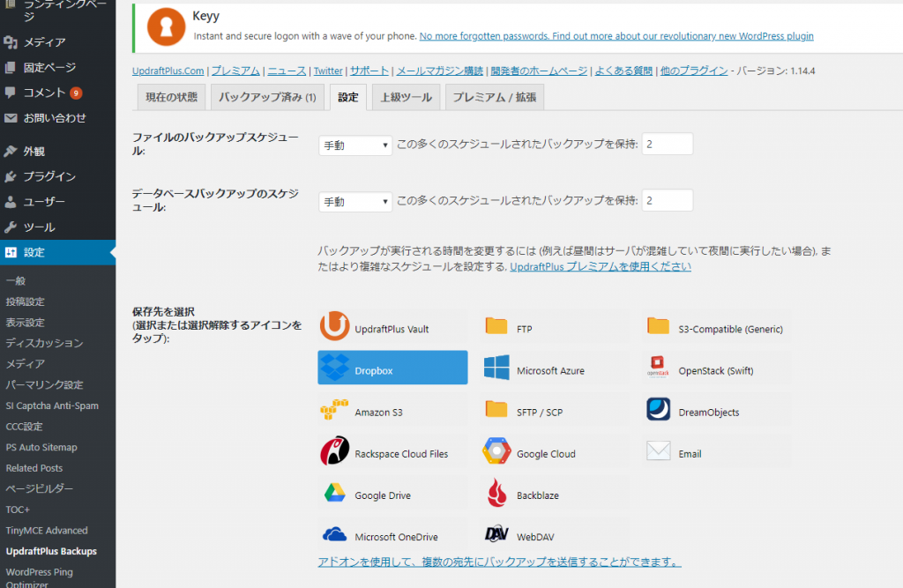Image resolution: width=903 pixels, height=588 pixels.
Task: Open 設定 settings menu in sidebar
Action: click(x=57, y=252)
